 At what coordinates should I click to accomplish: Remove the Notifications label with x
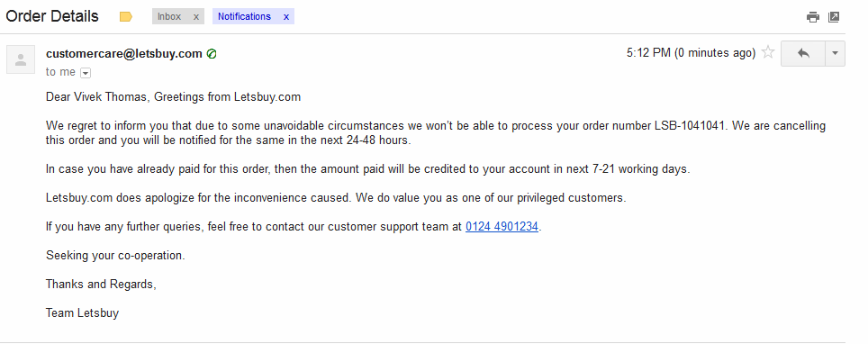coord(286,16)
